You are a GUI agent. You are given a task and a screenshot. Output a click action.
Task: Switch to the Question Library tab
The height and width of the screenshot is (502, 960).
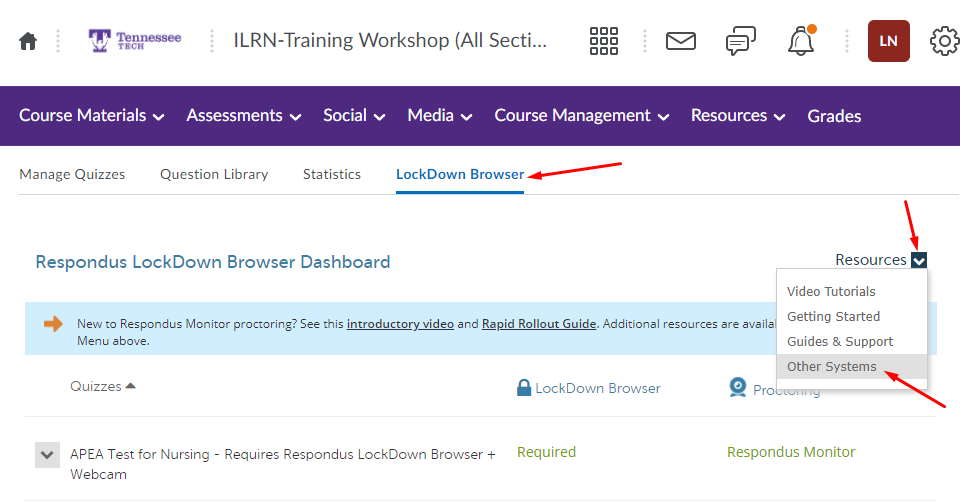pyautogui.click(x=214, y=174)
